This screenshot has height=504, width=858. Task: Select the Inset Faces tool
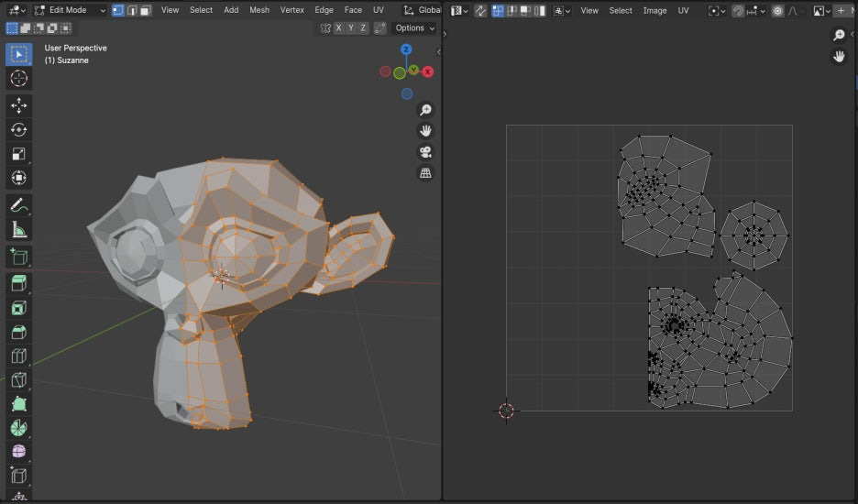(x=18, y=308)
